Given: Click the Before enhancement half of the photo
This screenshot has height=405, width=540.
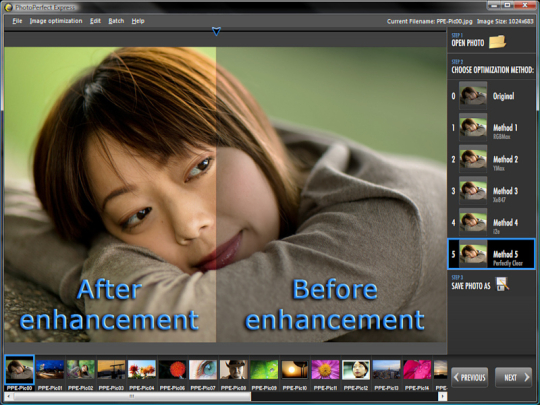Looking at the screenshot, I should tap(331, 195).
